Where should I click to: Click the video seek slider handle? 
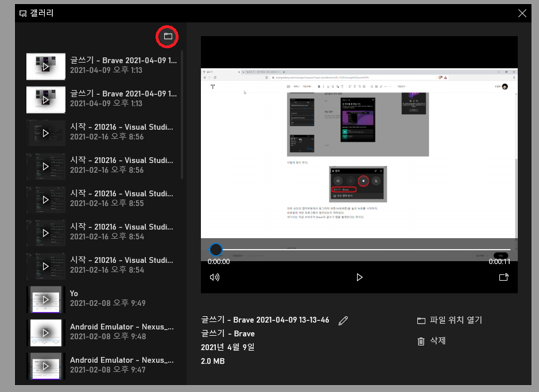216,250
